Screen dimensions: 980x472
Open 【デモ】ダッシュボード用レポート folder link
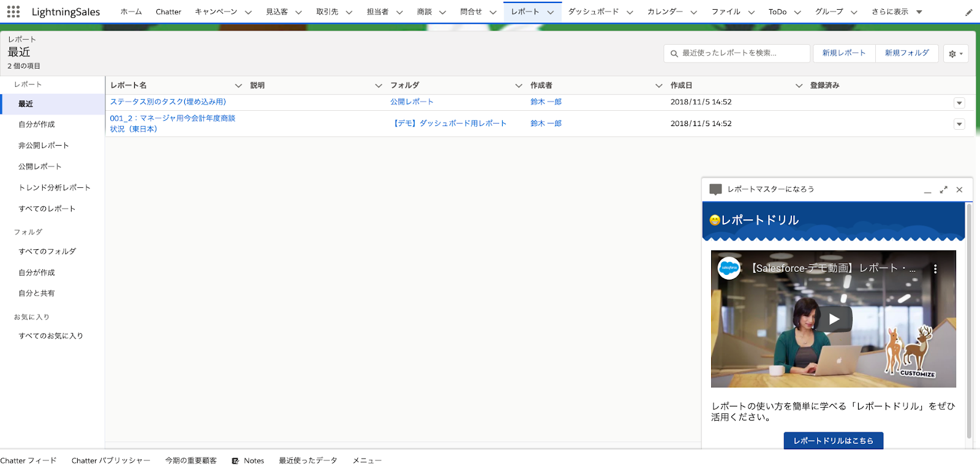click(448, 124)
